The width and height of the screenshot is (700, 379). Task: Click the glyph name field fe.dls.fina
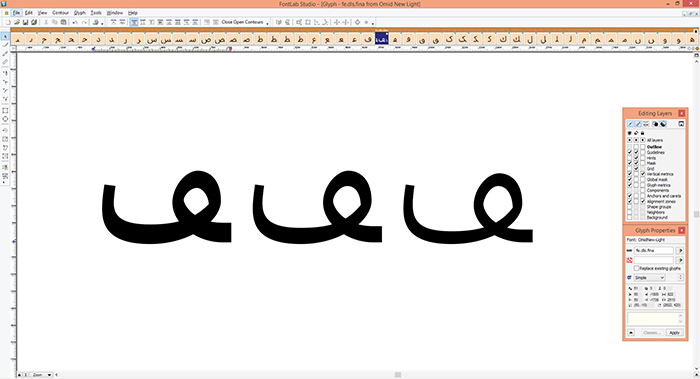click(654, 250)
